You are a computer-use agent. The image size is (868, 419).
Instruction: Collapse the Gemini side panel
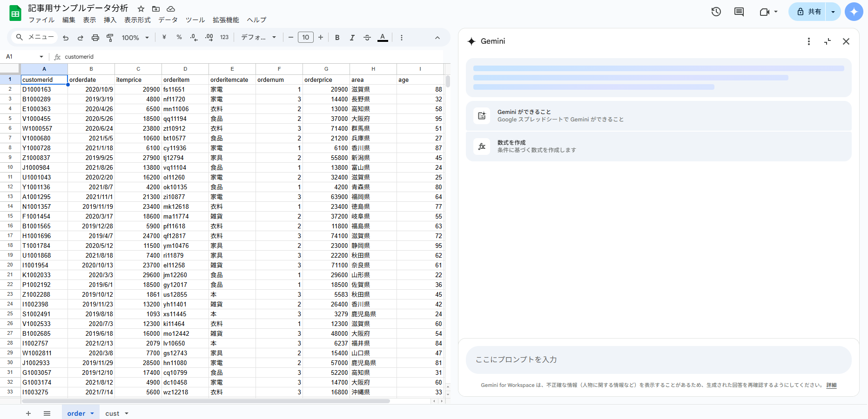[828, 41]
